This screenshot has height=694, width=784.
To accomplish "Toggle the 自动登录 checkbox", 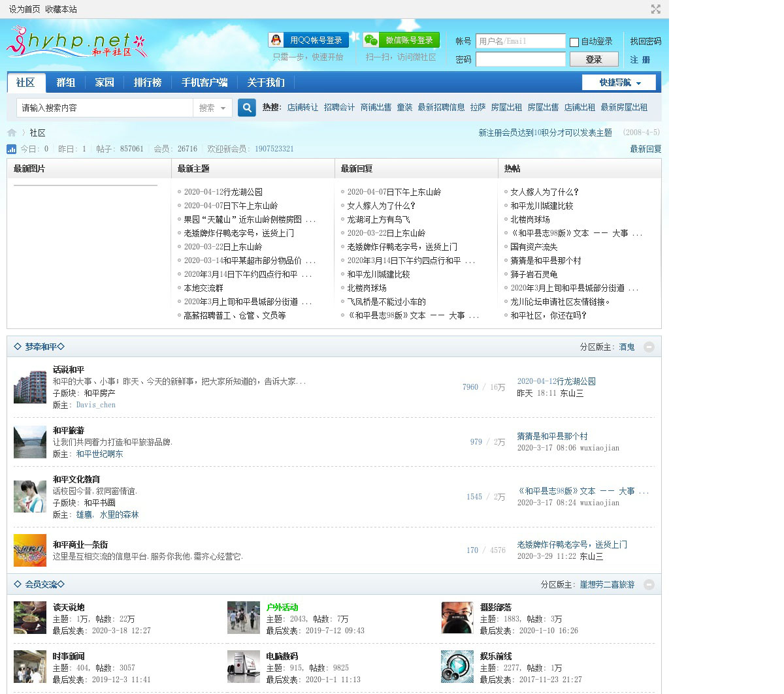I will point(574,42).
